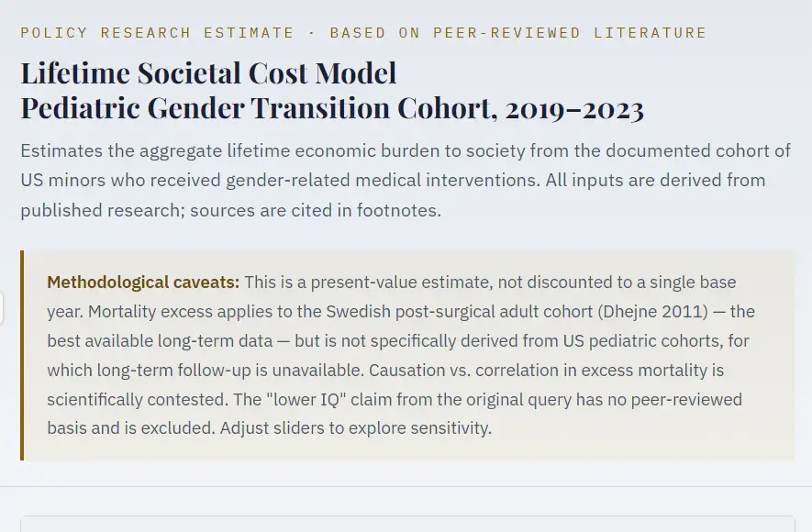
Task: Click the "best available long-term data" phrase
Action: (x=159, y=341)
